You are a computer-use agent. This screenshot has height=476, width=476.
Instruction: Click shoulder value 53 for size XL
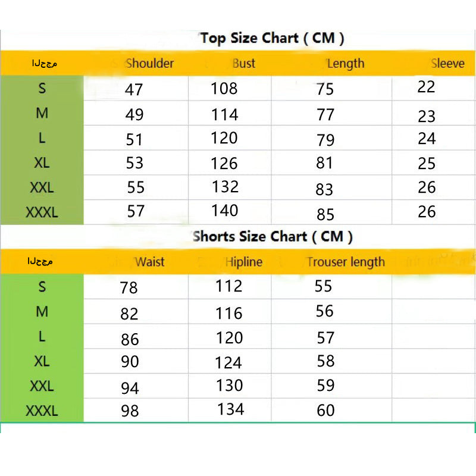tap(134, 164)
